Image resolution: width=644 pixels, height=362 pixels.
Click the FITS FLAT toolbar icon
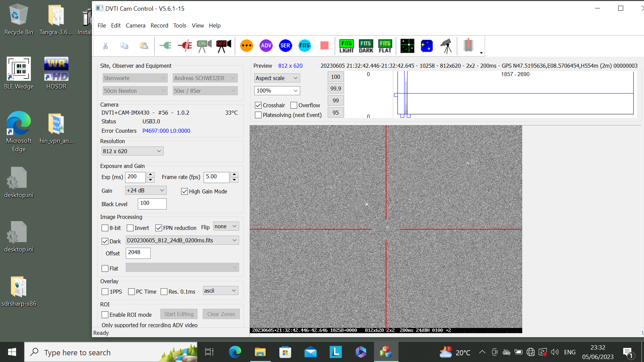(x=385, y=46)
